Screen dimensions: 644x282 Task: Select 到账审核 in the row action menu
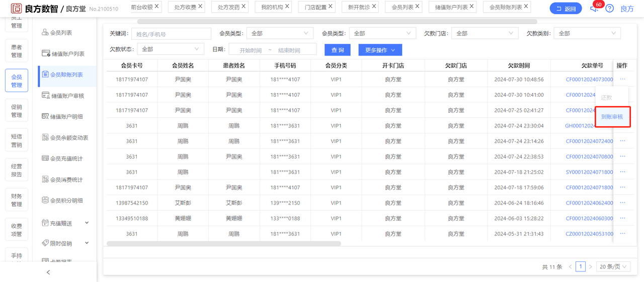(612, 117)
